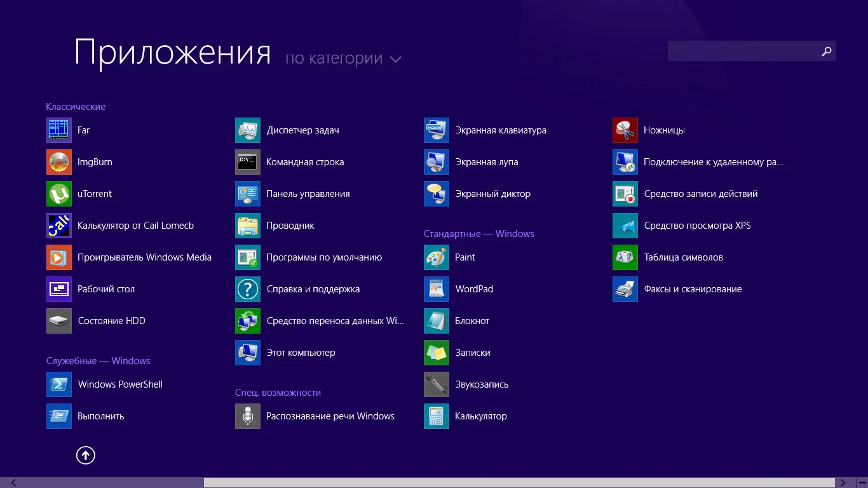Click the Записки sticky notes icon
The height and width of the screenshot is (488, 868).
437,353
